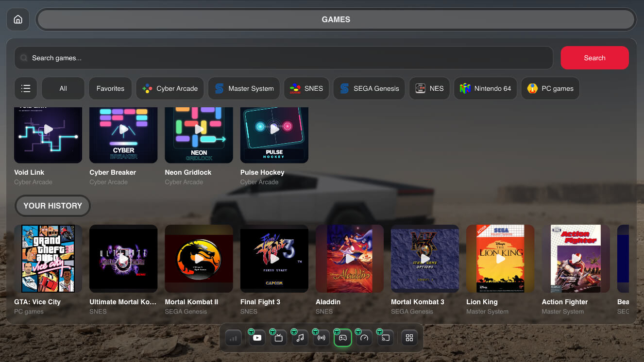Launch the Mortal Kombat II dragon cover
Viewport: 644px width, 362px height.
199,259
